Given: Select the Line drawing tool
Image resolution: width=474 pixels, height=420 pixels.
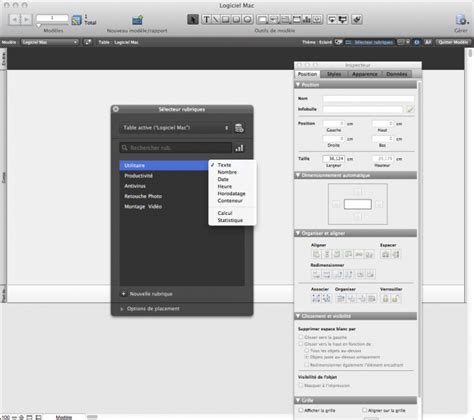Looking at the screenshot, I should 216,19.
